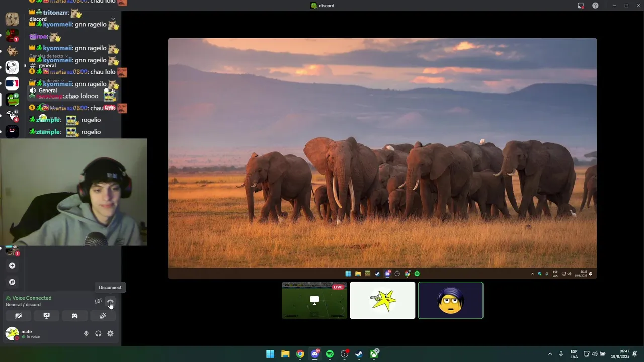Open the red server with badge 1

[x=12, y=35]
